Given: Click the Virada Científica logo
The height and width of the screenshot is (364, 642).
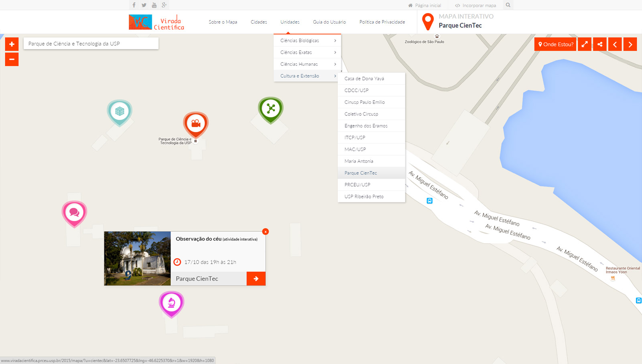Looking at the screenshot, I should 156,22.
